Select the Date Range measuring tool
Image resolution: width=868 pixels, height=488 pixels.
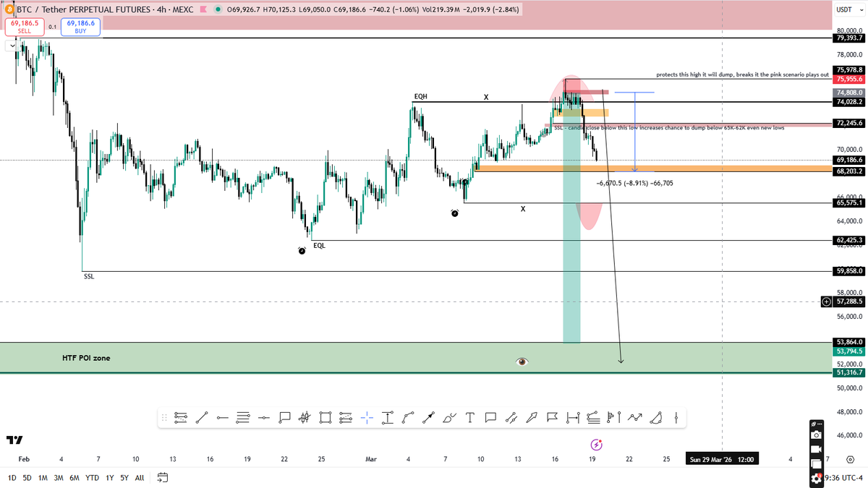tap(574, 417)
